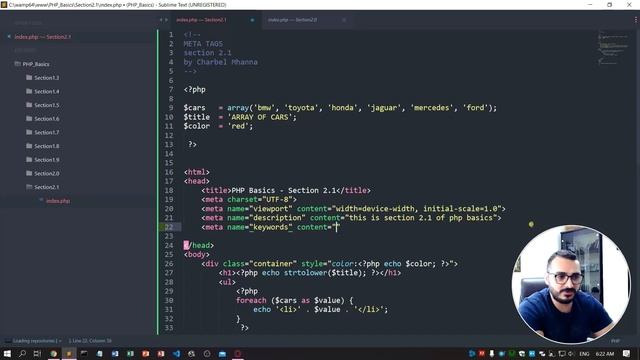Viewport: 640px width, 360px height.
Task: Click the title tag on line 18
Action: click(286, 190)
